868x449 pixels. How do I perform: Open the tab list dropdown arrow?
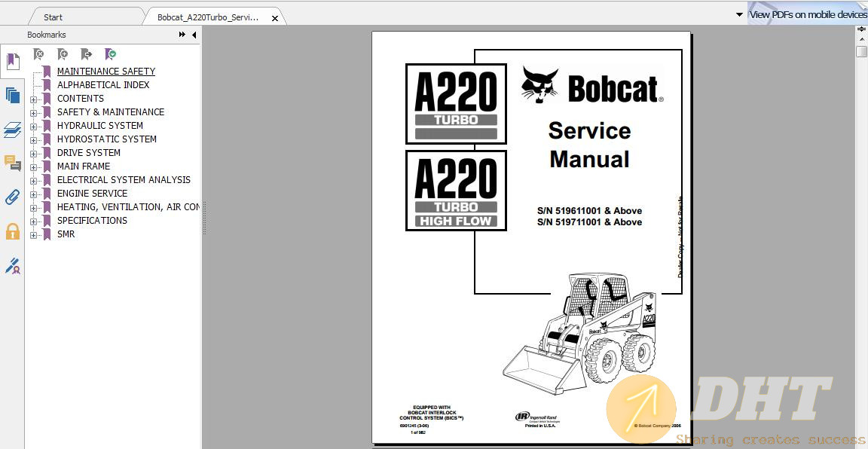pos(740,15)
